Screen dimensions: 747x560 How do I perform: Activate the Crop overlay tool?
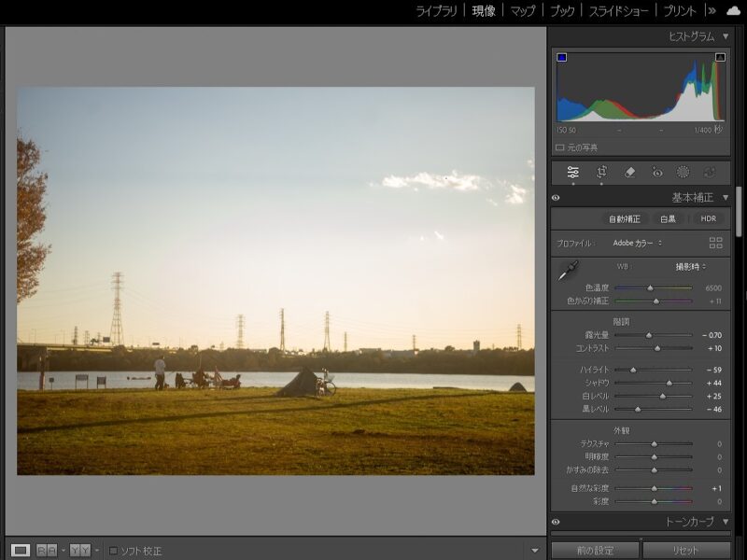click(601, 173)
